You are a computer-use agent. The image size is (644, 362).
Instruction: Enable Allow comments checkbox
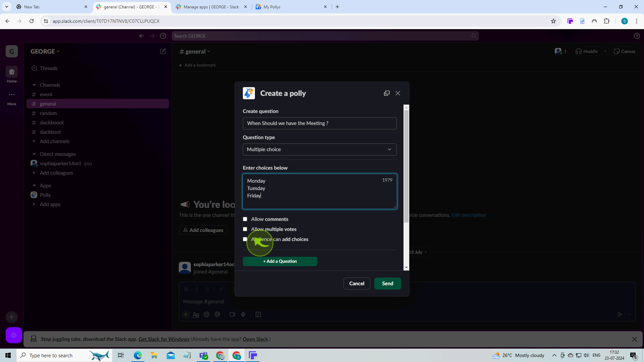245,219
